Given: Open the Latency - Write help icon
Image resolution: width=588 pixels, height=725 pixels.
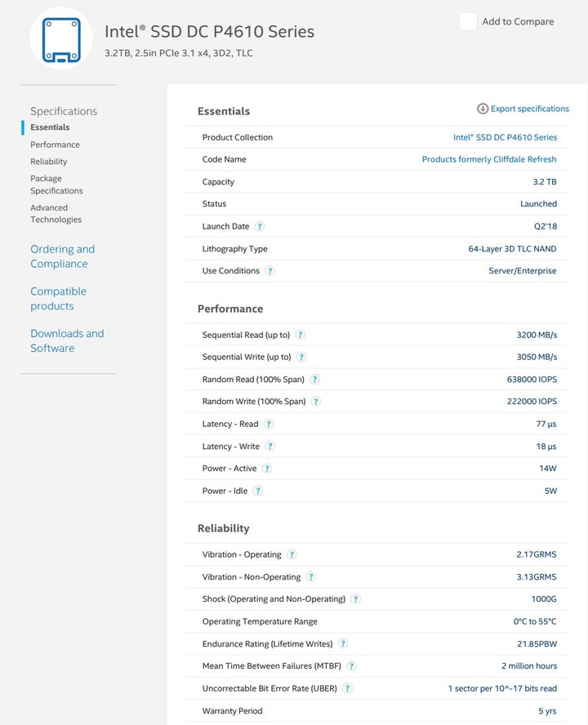Looking at the screenshot, I should pyautogui.click(x=270, y=447).
